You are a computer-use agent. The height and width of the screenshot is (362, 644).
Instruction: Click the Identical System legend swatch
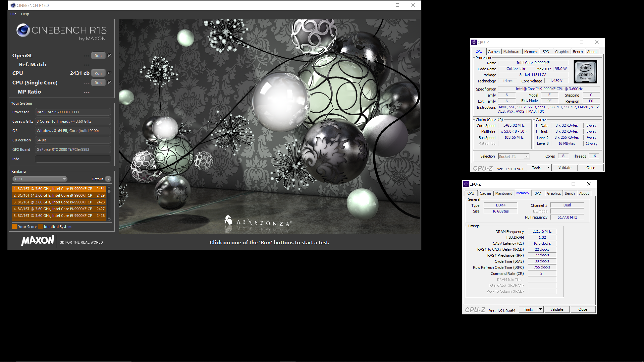point(40,227)
